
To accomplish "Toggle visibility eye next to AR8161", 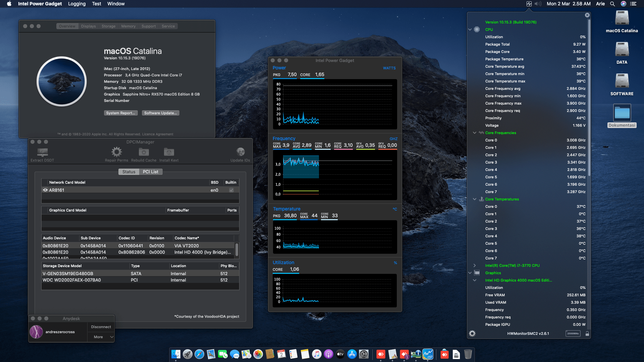I will click(x=45, y=190).
